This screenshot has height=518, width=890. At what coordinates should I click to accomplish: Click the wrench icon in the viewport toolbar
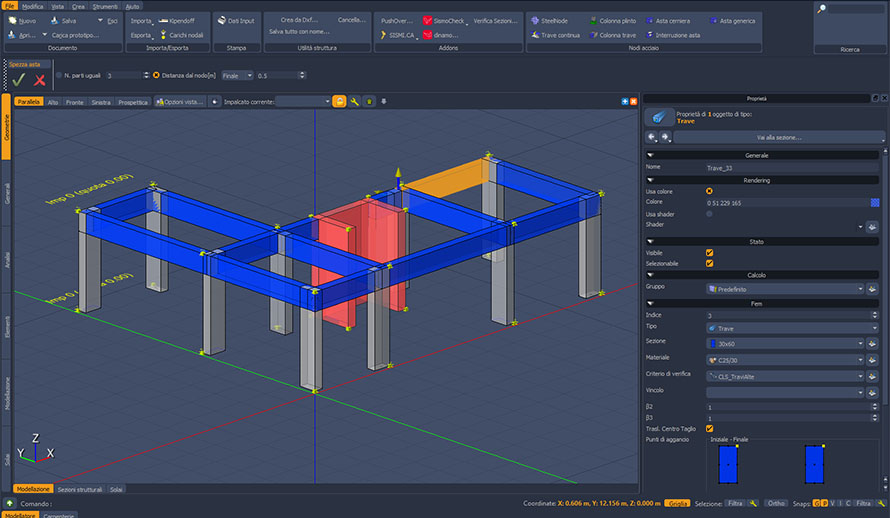[355, 102]
